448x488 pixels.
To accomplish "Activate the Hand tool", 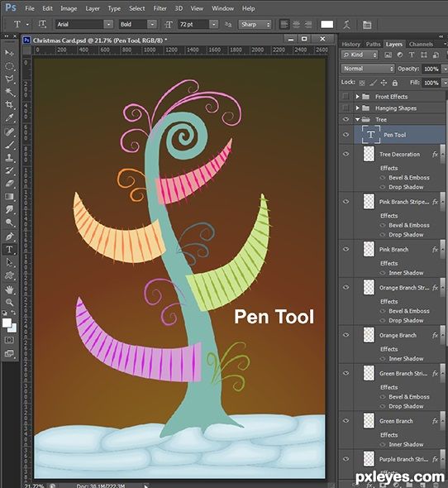I will point(9,289).
